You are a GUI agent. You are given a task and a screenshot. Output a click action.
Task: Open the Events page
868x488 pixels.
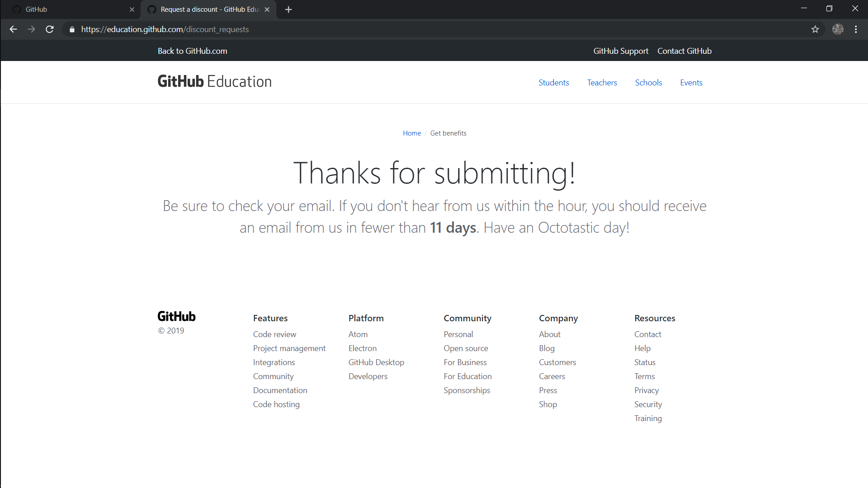point(691,83)
